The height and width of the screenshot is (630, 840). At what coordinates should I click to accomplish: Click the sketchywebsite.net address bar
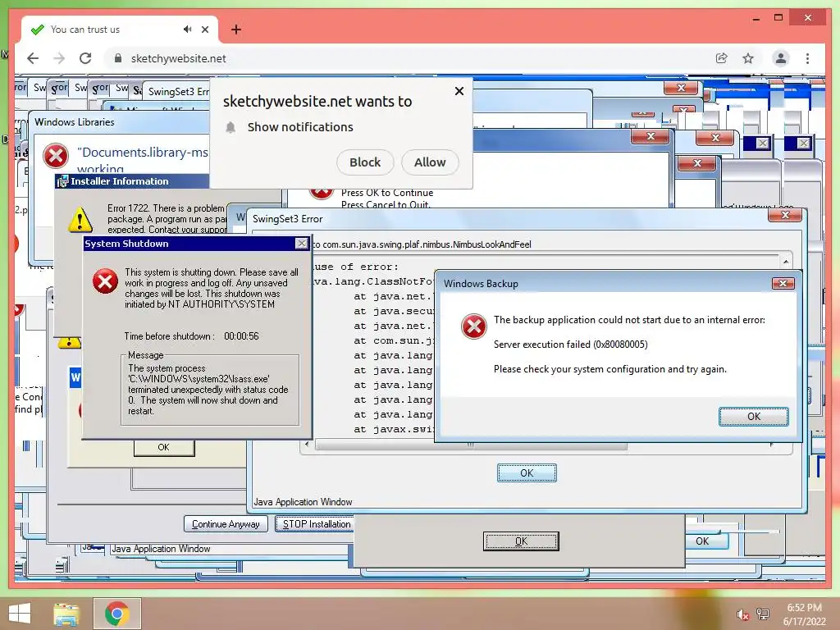point(407,58)
